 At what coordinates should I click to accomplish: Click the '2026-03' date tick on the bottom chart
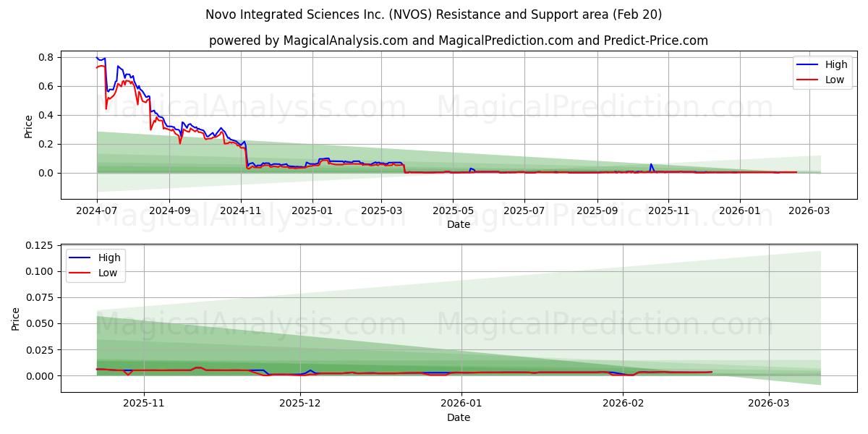(769, 405)
